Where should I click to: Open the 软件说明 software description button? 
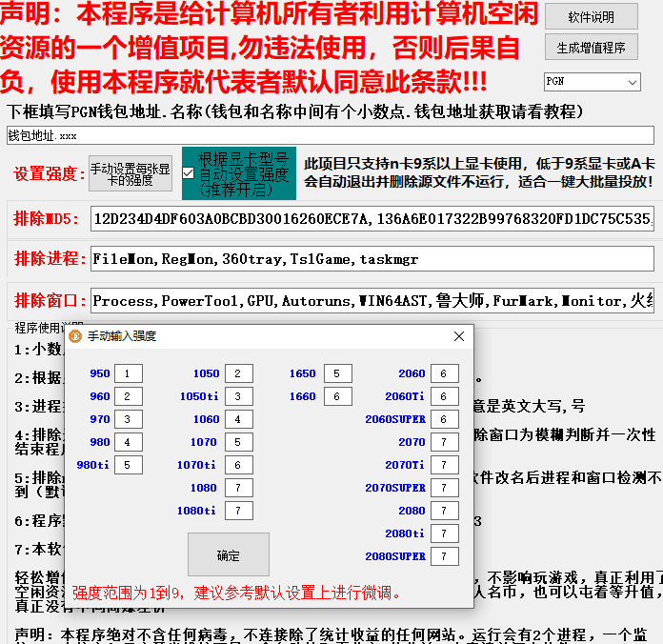tap(592, 16)
